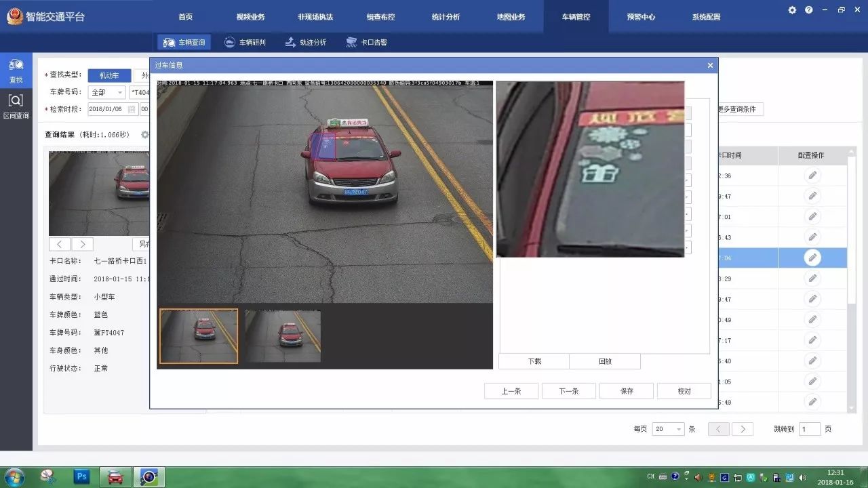This screenshot has height=488, width=868.
Task: Open the gear icon beside 查询结果
Action: pyautogui.click(x=144, y=135)
